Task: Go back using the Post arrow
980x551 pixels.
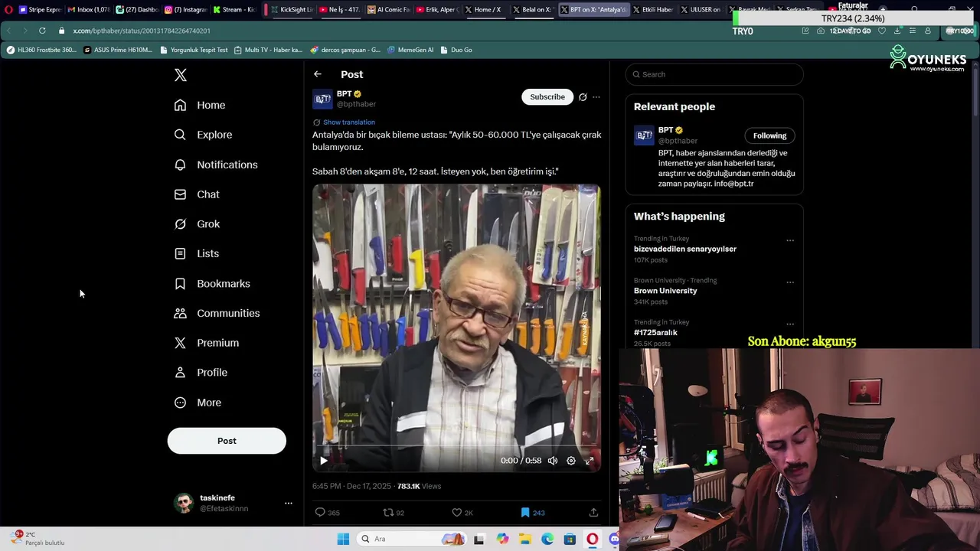Action: pyautogui.click(x=318, y=74)
